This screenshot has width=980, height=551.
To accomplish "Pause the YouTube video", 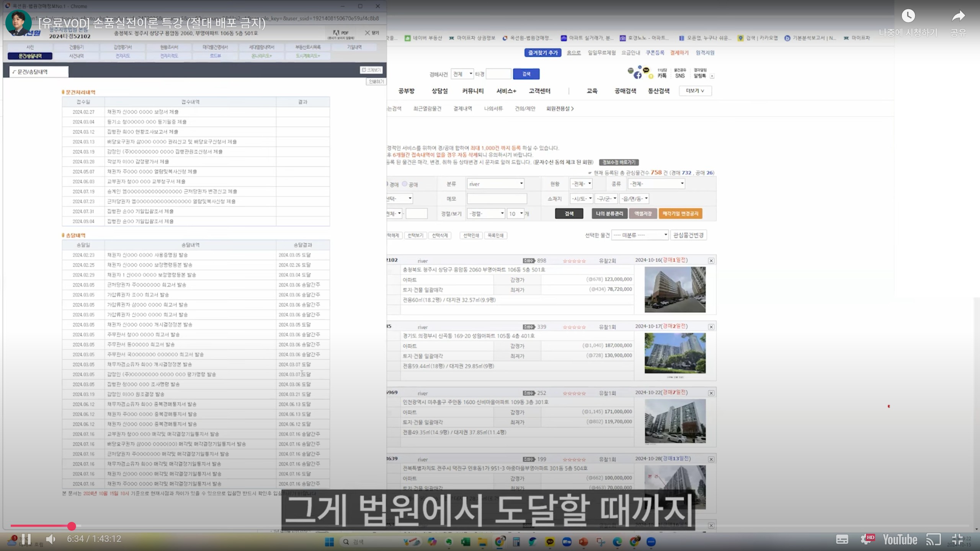I will click(26, 540).
